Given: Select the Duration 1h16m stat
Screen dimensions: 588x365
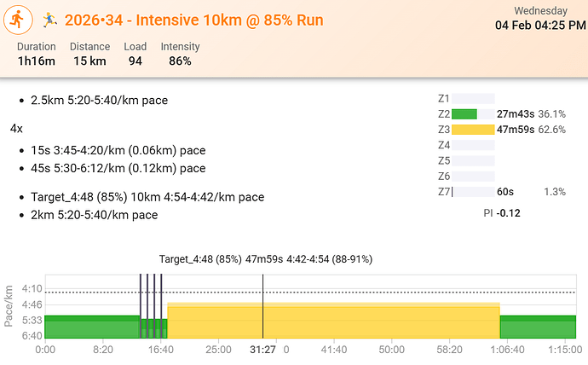Looking at the screenshot, I should [37, 54].
